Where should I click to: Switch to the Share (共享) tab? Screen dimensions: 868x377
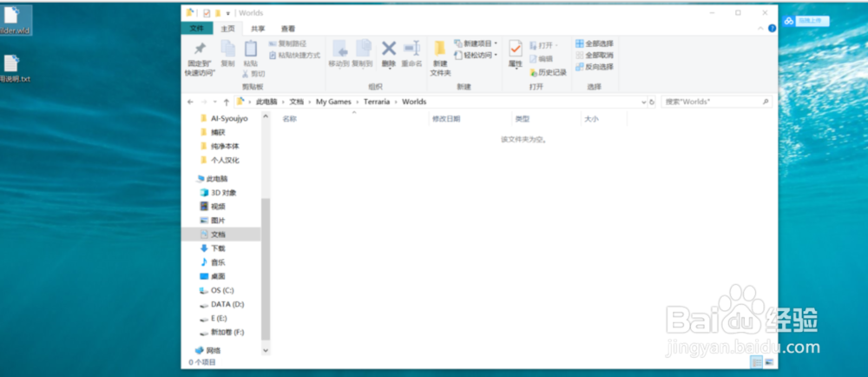pos(258,29)
